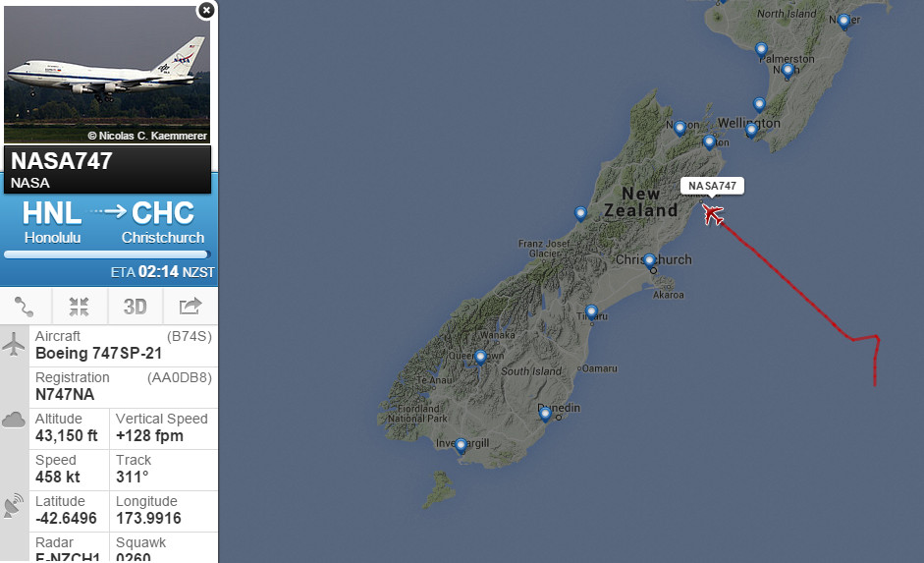Click the '(B74S)' type code

(190, 336)
